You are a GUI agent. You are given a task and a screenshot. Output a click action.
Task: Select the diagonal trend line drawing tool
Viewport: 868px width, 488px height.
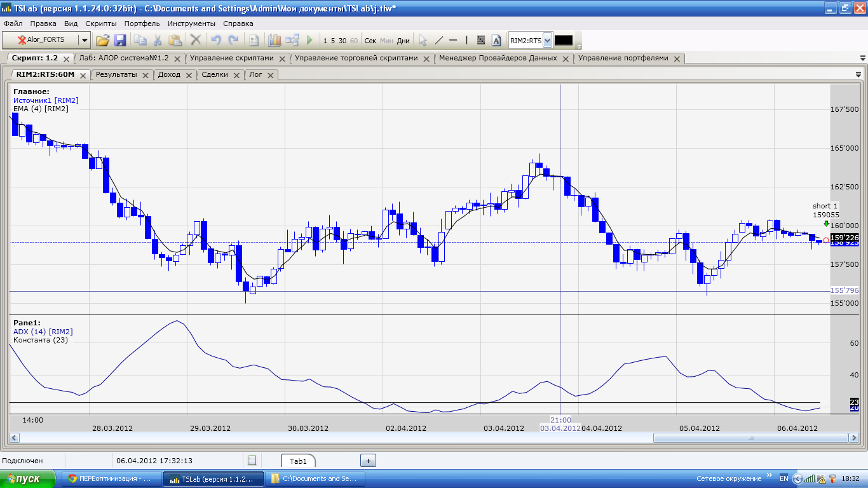pyautogui.click(x=438, y=40)
